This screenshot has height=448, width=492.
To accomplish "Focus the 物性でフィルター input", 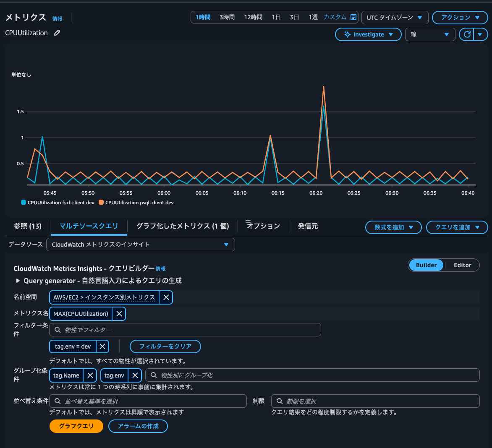I will pyautogui.click(x=185, y=330).
